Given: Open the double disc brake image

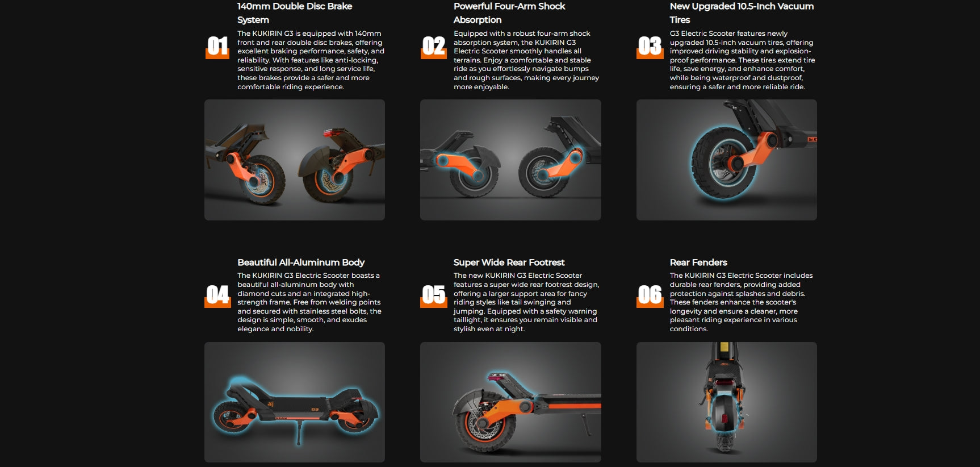Looking at the screenshot, I should [295, 160].
